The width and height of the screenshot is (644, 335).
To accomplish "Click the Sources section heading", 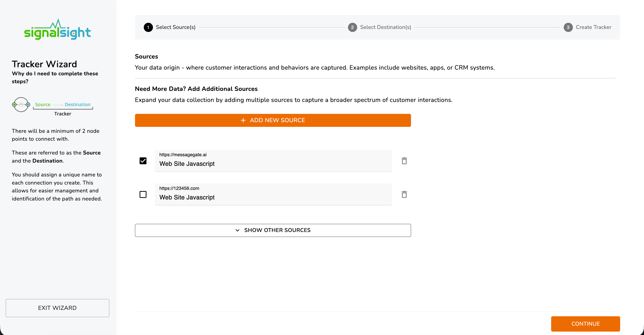I will click(147, 56).
